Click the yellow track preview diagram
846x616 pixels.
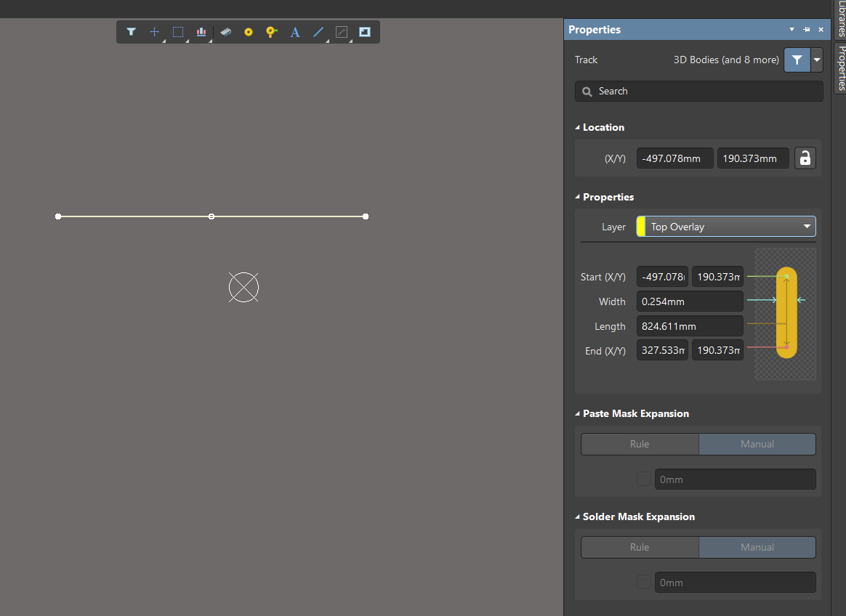pos(786,313)
